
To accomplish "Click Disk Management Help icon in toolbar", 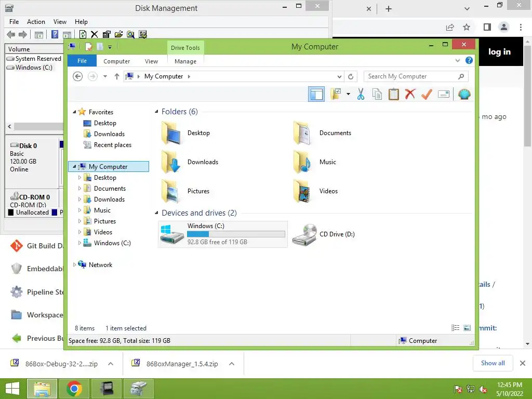I will pos(55,34).
